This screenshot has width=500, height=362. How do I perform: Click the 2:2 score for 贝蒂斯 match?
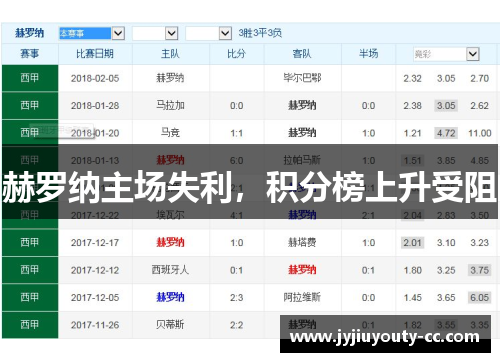236,325
